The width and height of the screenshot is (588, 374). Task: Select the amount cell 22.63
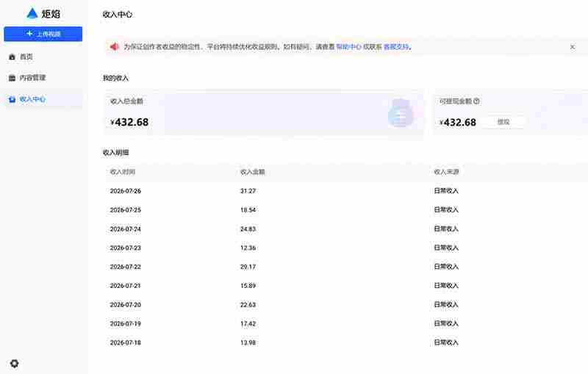pos(248,305)
